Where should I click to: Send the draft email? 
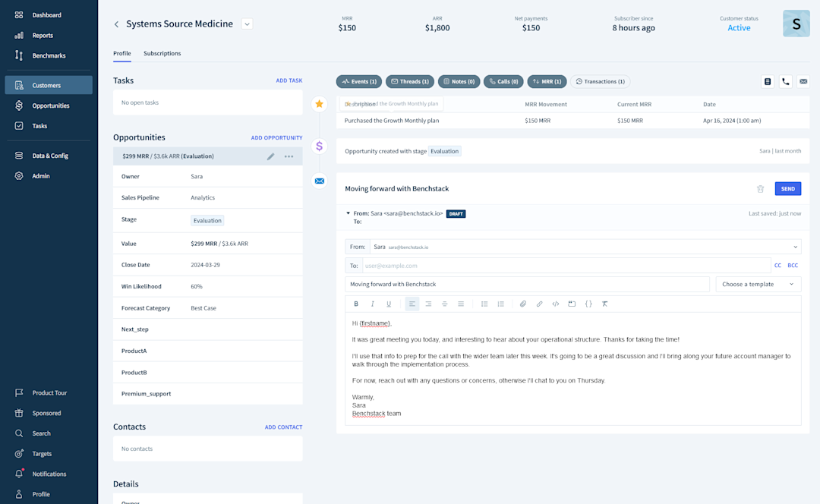tap(787, 189)
